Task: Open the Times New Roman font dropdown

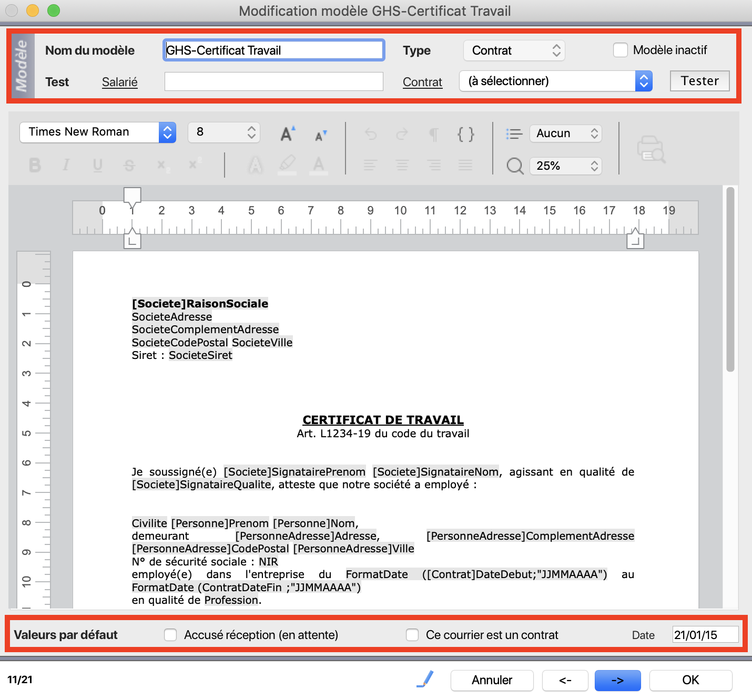Action: point(98,132)
